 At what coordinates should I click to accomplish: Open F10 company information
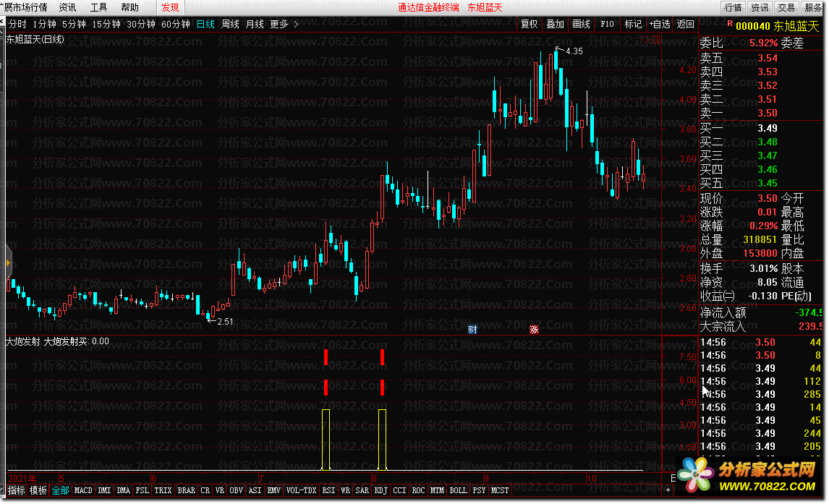point(607,25)
